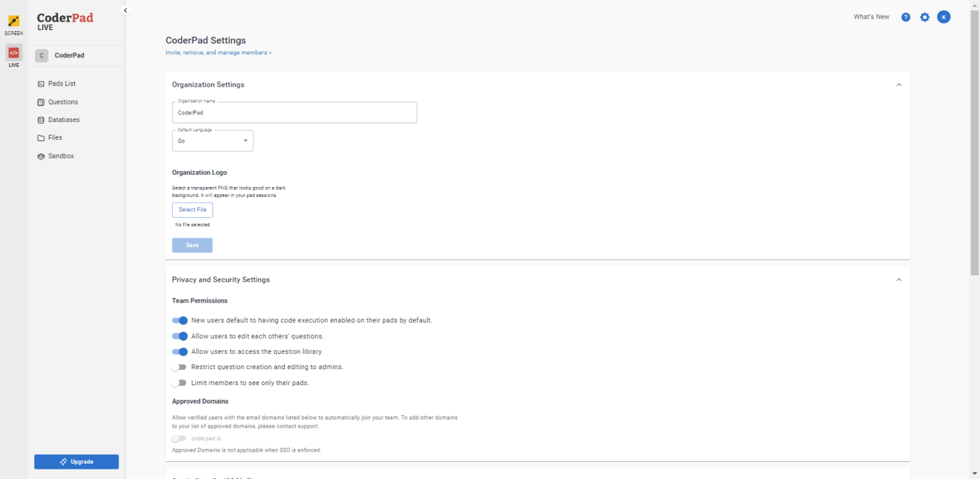Screen dimensions: 980x479
Task: Click inside the Organization Name field
Action: 294,112
